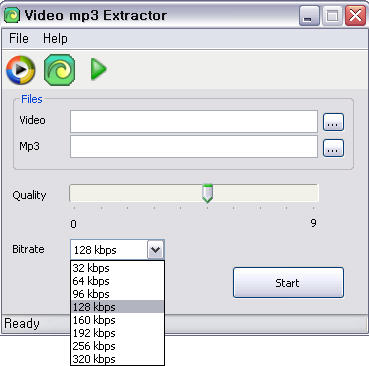Click the Bitrate label
Screen dimensions: 369x366
[x=28, y=249]
